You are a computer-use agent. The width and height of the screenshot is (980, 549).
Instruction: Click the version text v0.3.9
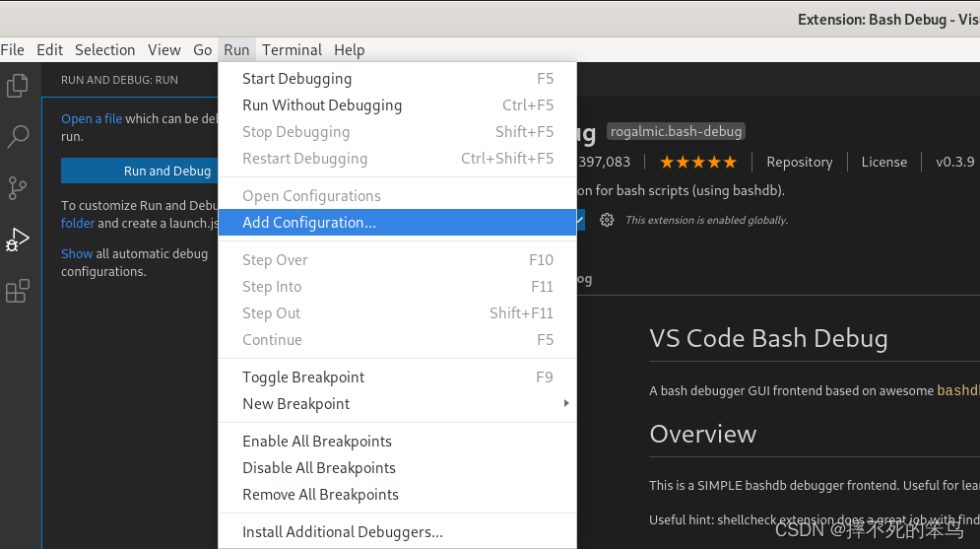coord(954,162)
